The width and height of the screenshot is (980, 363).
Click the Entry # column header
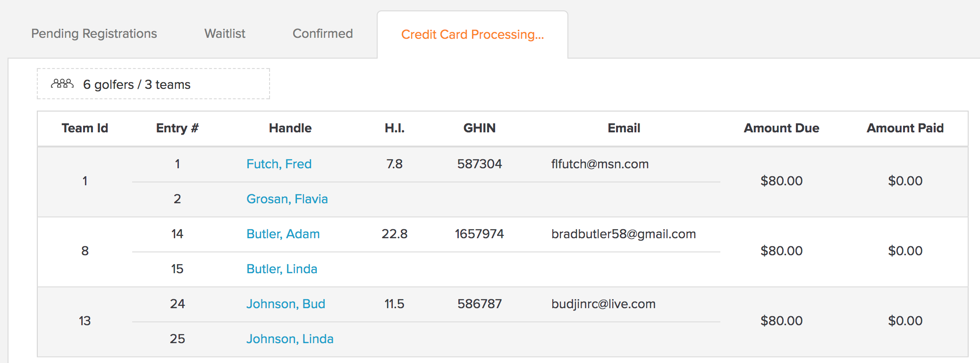(177, 128)
